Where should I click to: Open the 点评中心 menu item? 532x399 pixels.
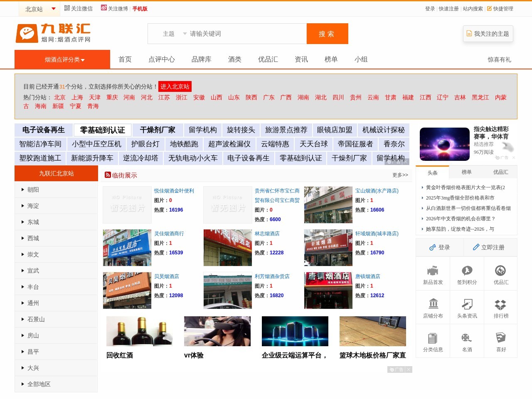(161, 59)
